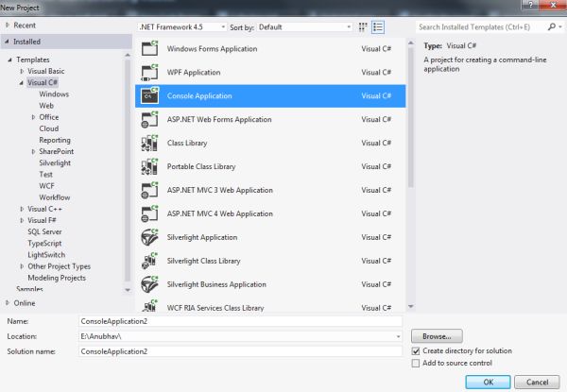Click the Windows Forms Application template icon
Viewport: 567px width, 392px height.
click(x=149, y=48)
